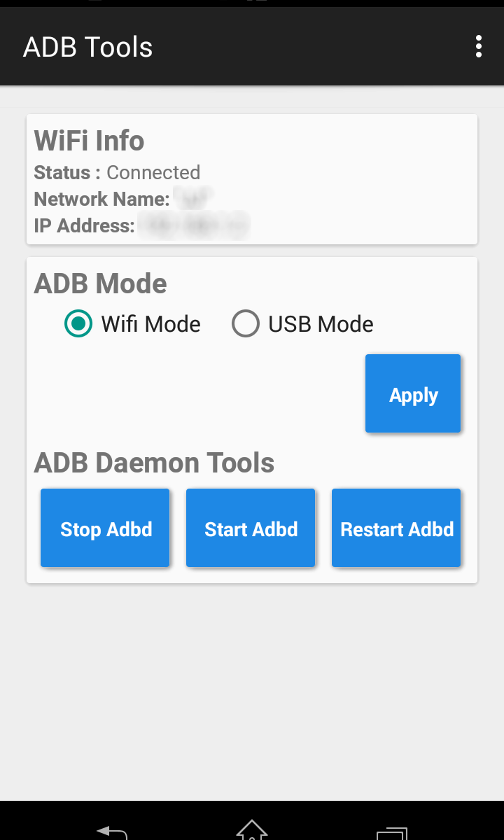The width and height of the screenshot is (504, 840).
Task: Tap the Android home navigation icon
Action: pyautogui.click(x=252, y=830)
